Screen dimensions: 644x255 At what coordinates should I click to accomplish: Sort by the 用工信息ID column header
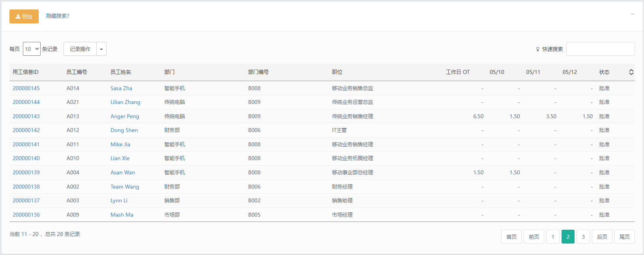[26, 72]
